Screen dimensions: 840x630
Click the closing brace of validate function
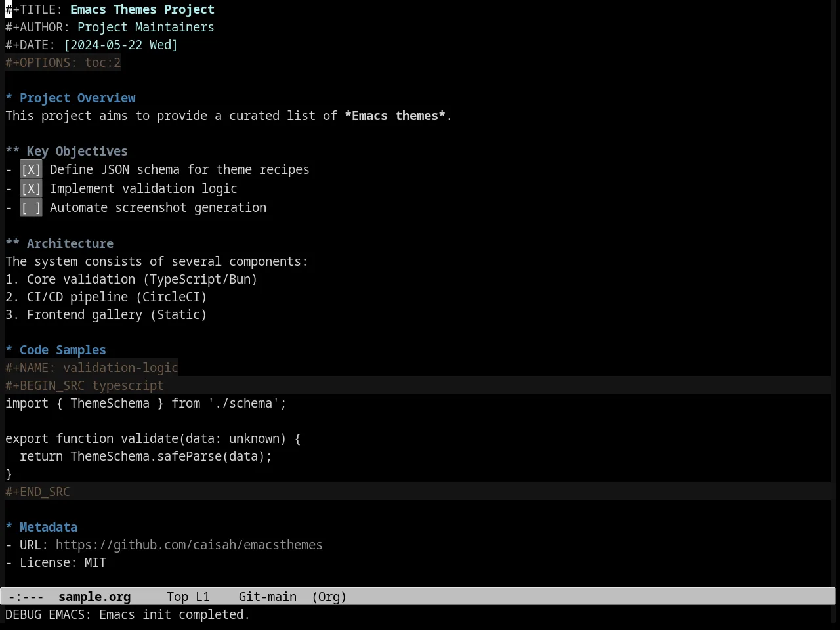pos(9,474)
